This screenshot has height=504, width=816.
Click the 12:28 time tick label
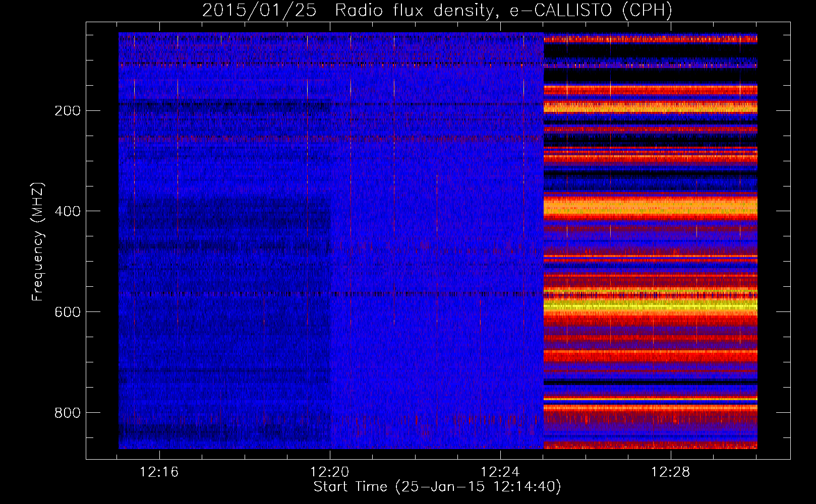[671, 472]
